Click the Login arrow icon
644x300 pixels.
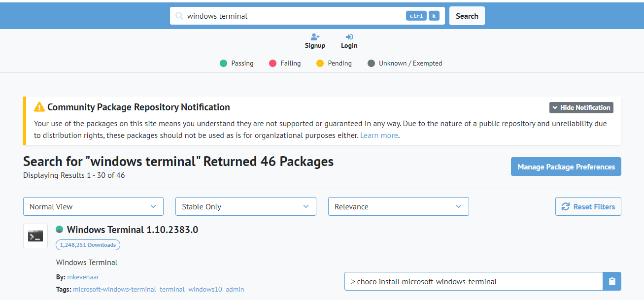pyautogui.click(x=349, y=37)
